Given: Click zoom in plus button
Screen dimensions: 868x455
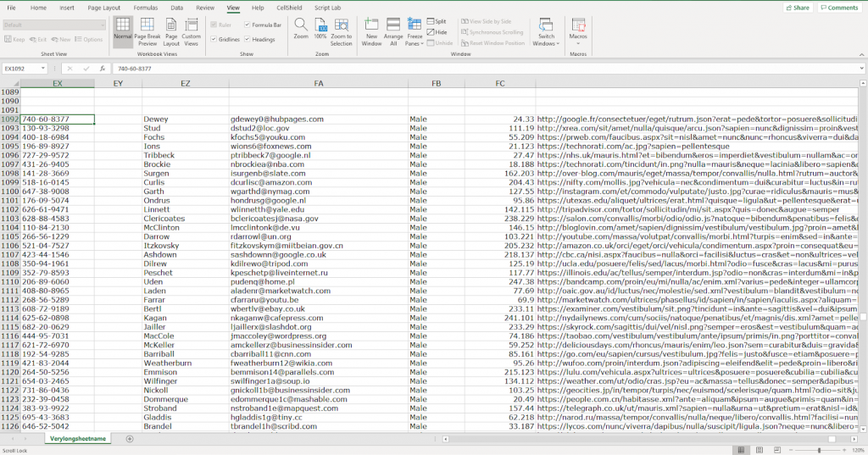Looking at the screenshot, I should pos(846,450).
